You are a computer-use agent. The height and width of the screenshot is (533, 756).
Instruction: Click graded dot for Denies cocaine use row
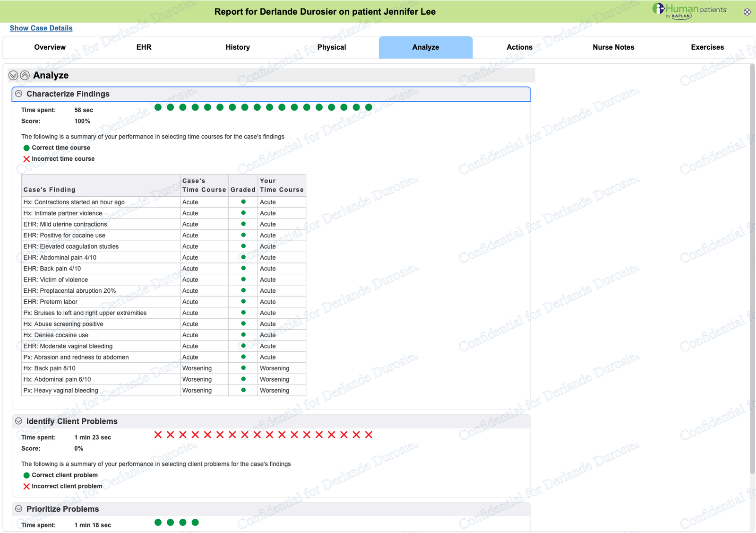click(243, 335)
